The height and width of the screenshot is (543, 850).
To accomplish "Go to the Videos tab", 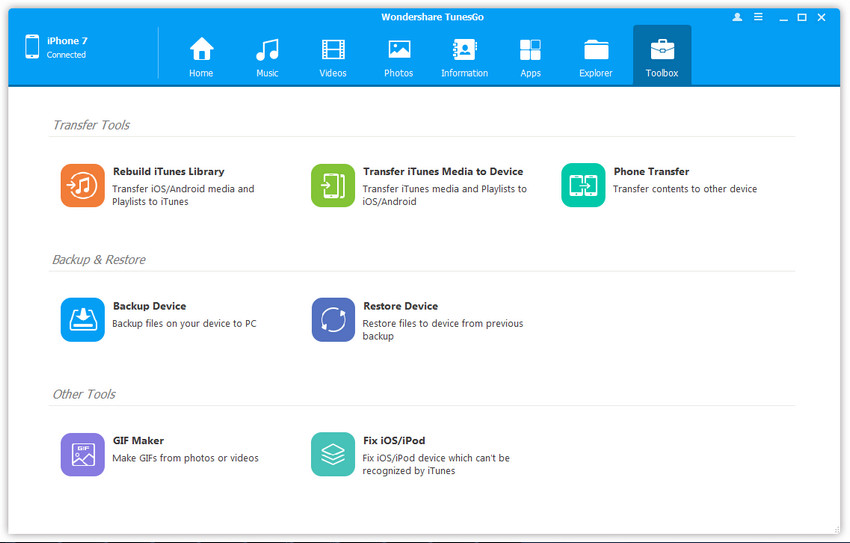I will coord(333,56).
